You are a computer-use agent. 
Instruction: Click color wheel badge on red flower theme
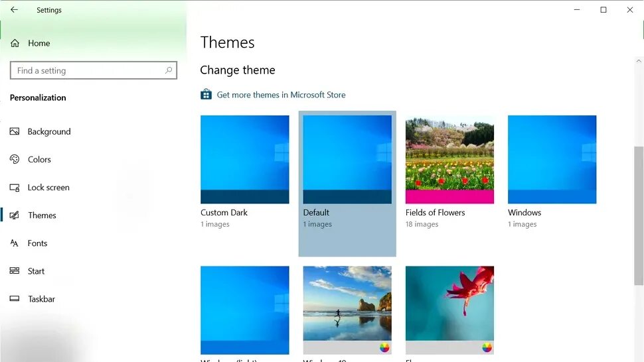point(487,347)
